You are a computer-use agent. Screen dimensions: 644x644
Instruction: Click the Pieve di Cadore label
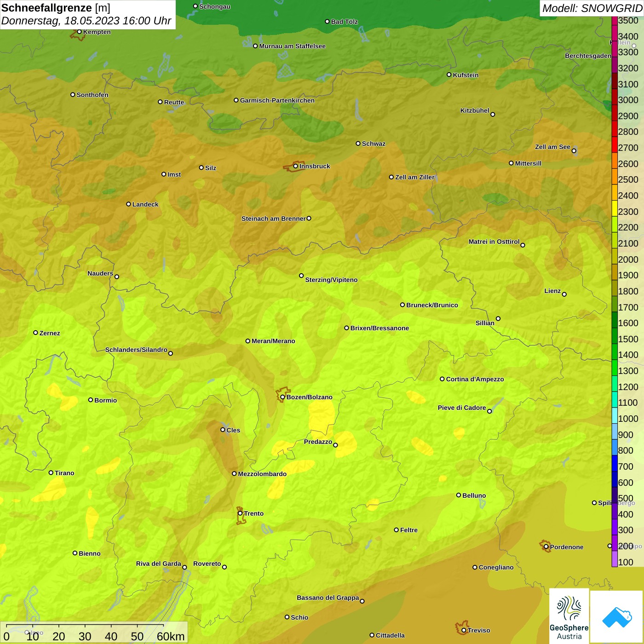coord(462,408)
